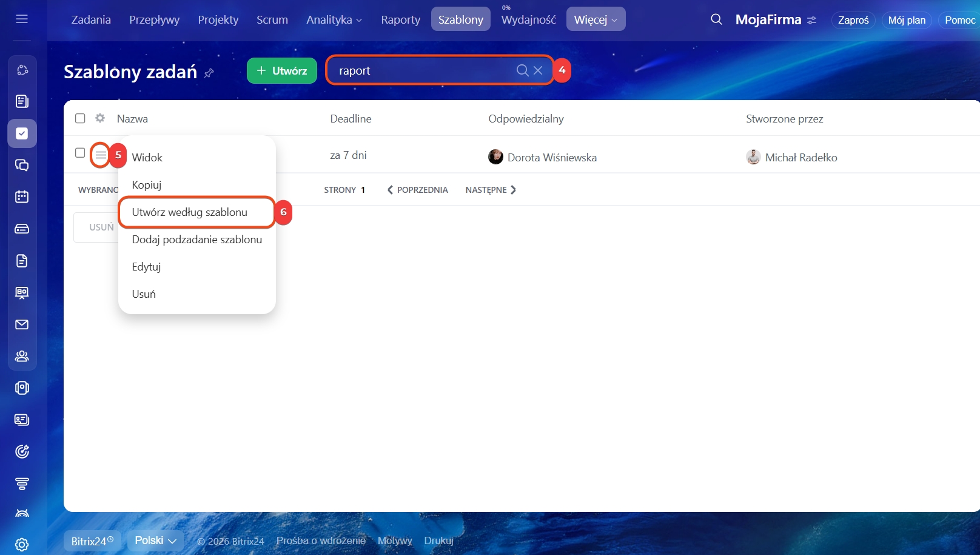980x555 pixels.
Task: Expand the Analityka dropdown
Action: tap(334, 20)
